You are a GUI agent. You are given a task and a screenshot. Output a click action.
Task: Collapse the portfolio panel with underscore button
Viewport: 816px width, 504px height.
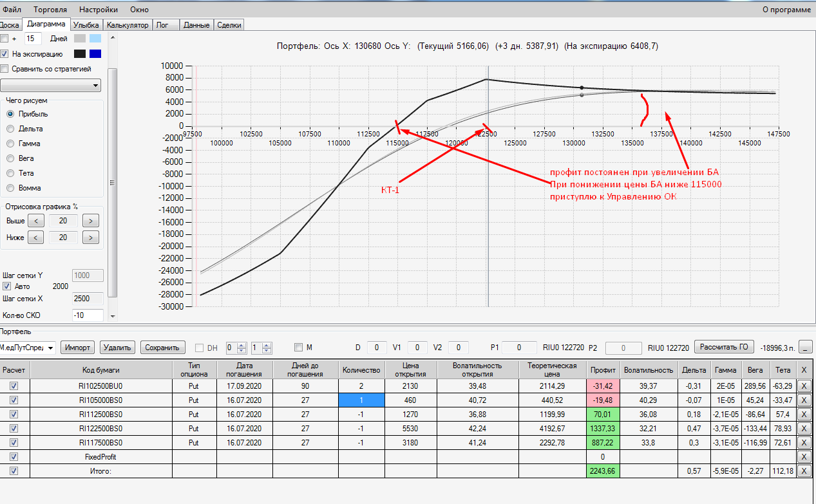point(806,348)
